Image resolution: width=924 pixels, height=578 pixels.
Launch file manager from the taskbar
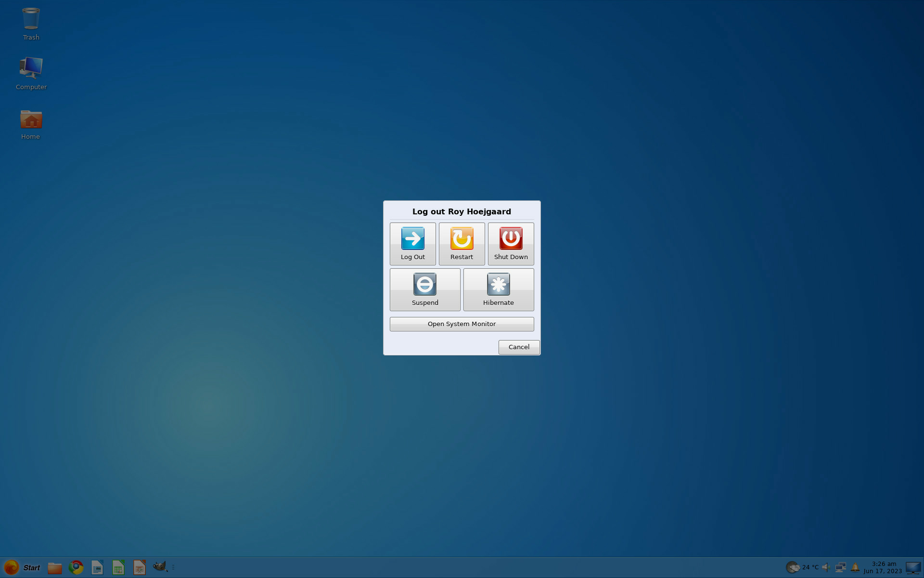[55, 567]
